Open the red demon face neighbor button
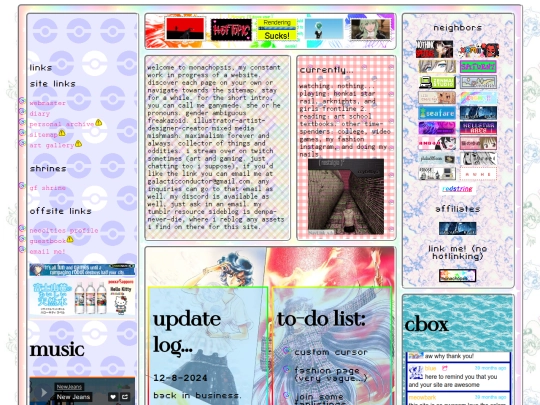This screenshot has height=405, width=540. [479, 50]
